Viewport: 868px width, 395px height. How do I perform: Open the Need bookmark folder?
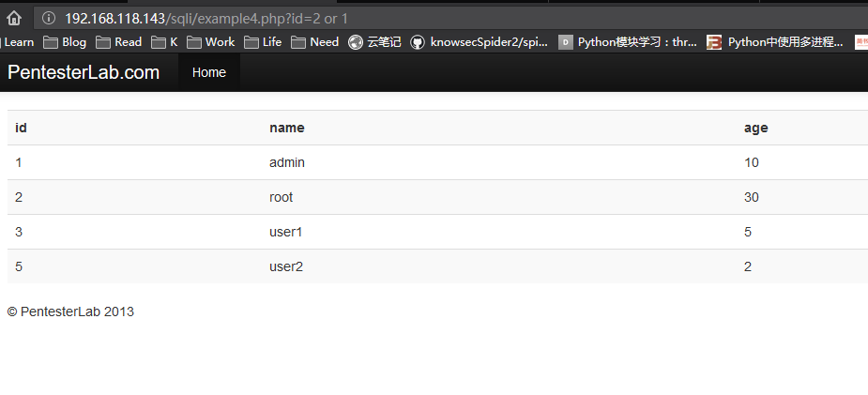pos(315,42)
